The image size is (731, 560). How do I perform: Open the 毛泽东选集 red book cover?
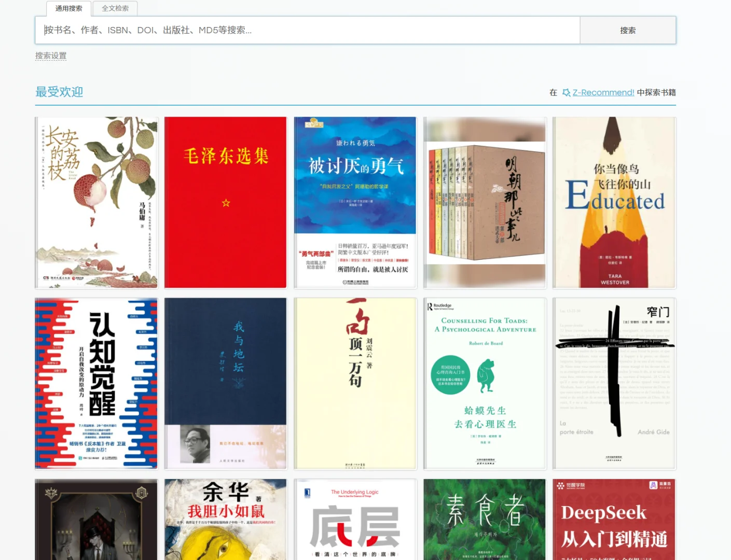pyautogui.click(x=226, y=202)
